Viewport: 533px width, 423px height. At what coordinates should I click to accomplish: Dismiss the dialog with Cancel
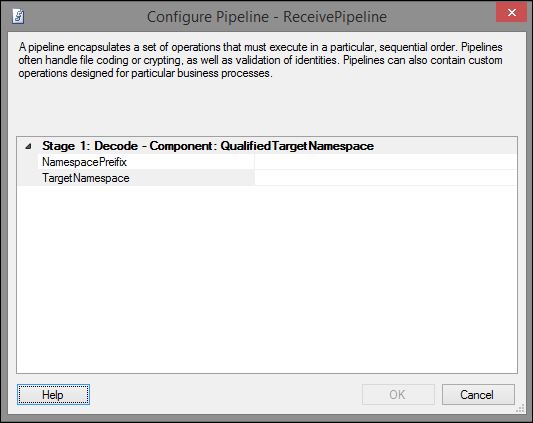478,394
